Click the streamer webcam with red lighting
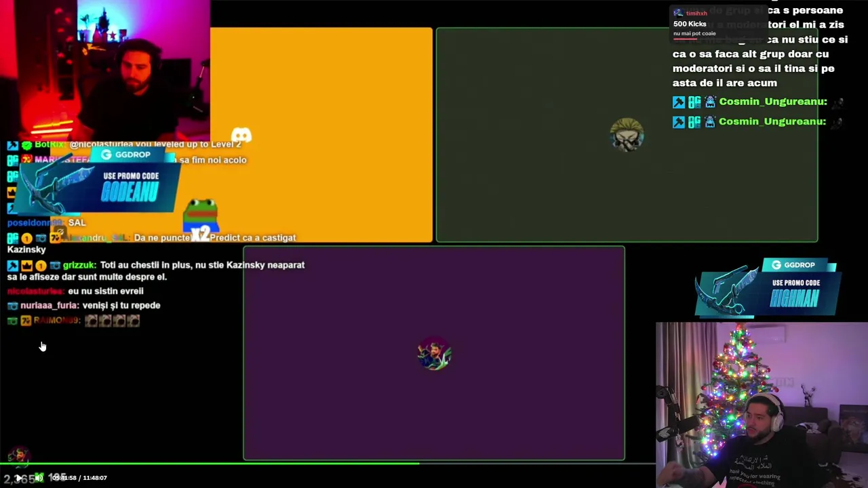Screen dimensions: 868x488 105,70
